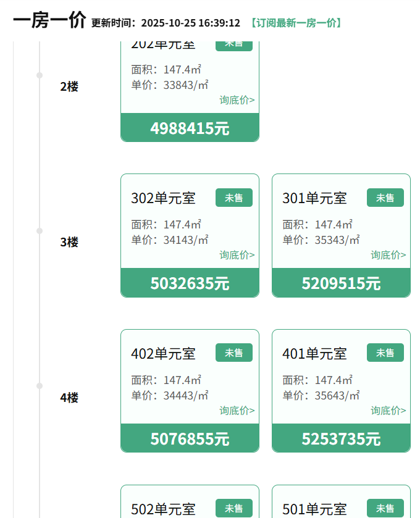
Task: Click the 5076855元 total price bar
Action: click(x=190, y=438)
